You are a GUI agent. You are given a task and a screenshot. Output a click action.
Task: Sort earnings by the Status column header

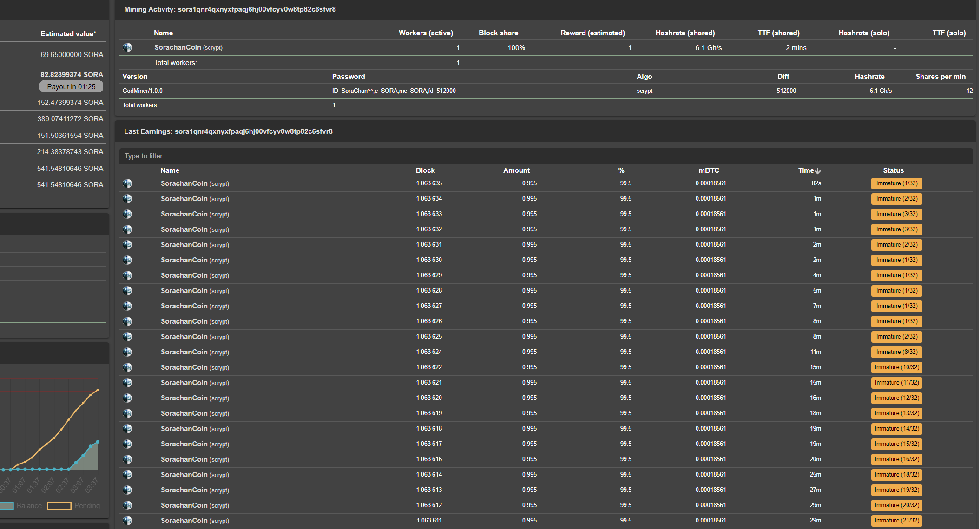click(893, 170)
